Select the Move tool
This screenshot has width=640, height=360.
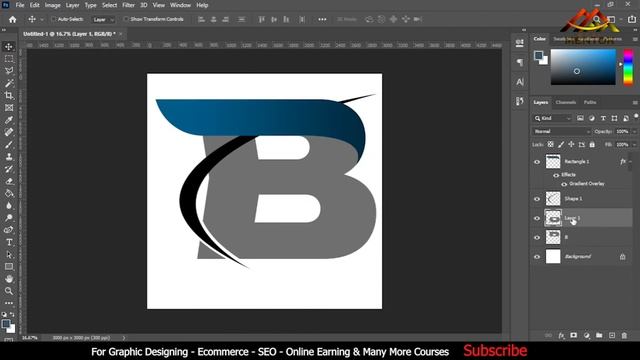pos(9,47)
